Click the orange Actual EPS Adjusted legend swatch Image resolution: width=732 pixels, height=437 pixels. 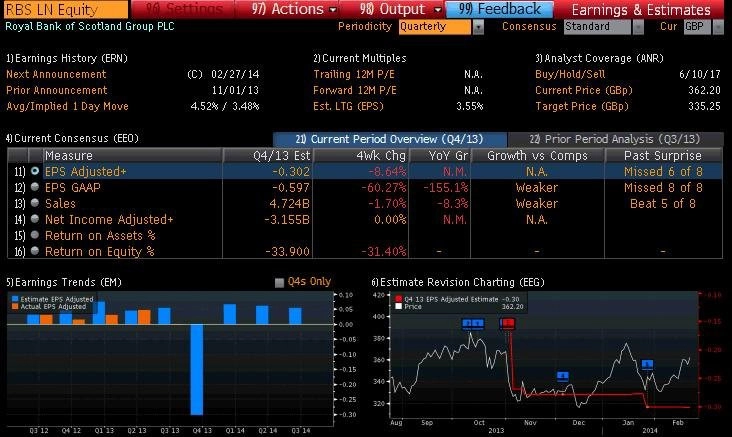tap(15, 306)
